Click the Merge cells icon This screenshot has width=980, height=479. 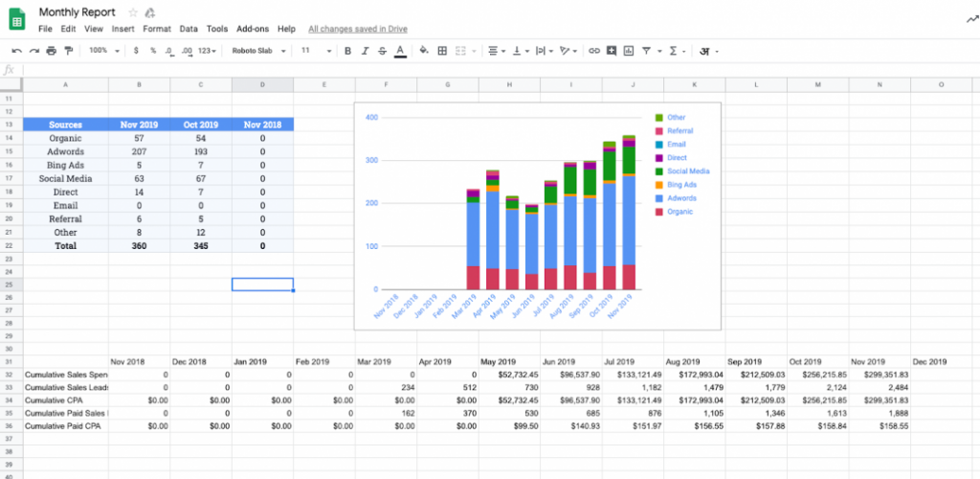click(x=460, y=51)
